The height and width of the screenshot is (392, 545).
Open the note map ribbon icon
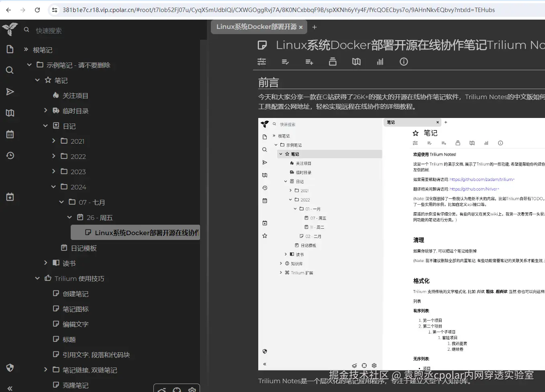[356, 61]
